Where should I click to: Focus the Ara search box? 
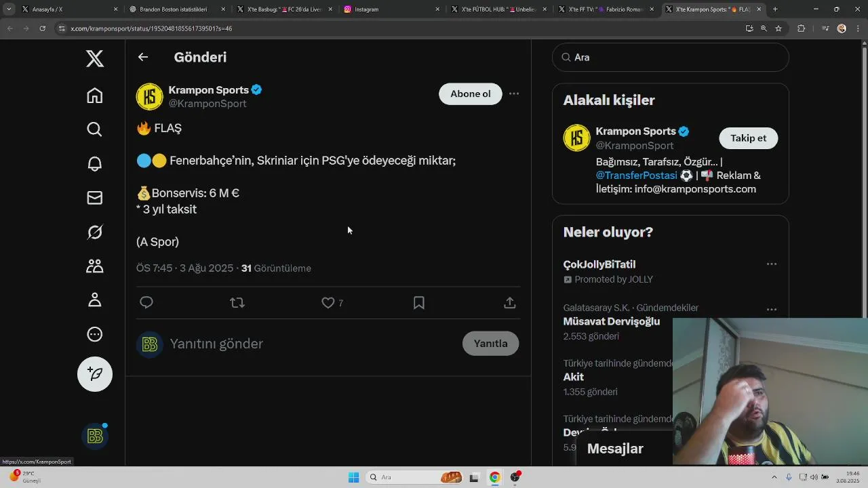tap(671, 58)
